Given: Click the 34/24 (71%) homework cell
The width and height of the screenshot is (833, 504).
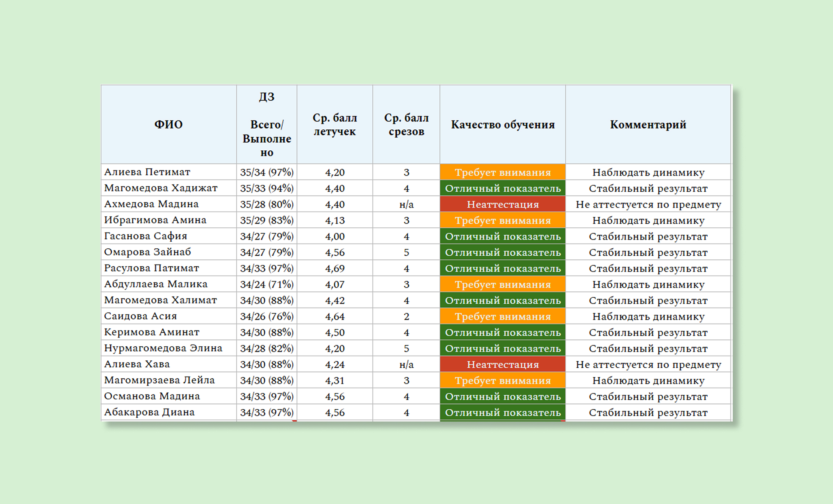Looking at the screenshot, I should 267,284.
